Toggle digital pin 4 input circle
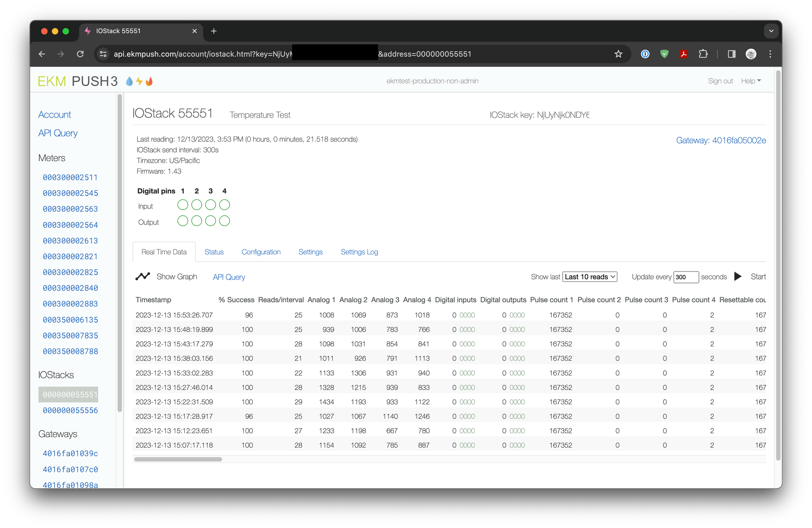The image size is (812, 528). click(x=224, y=205)
